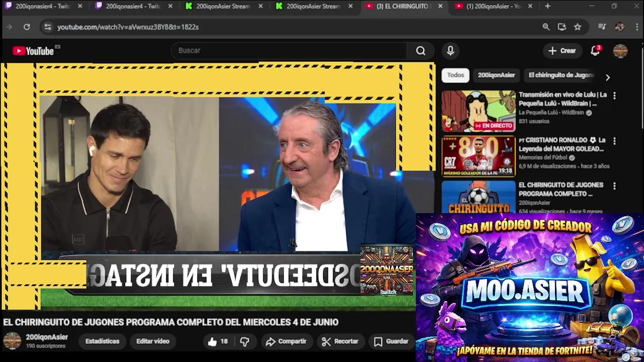Click the Editar vídeo button

point(152,341)
